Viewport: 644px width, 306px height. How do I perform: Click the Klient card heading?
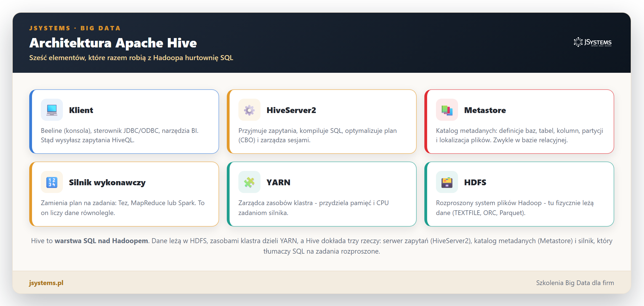pos(81,110)
